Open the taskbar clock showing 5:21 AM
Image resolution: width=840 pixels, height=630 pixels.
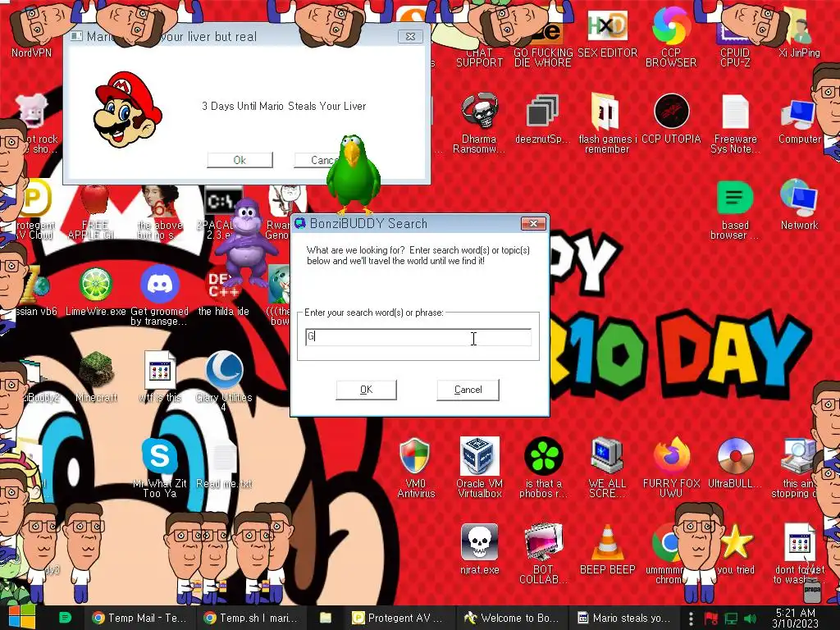[x=796, y=619]
